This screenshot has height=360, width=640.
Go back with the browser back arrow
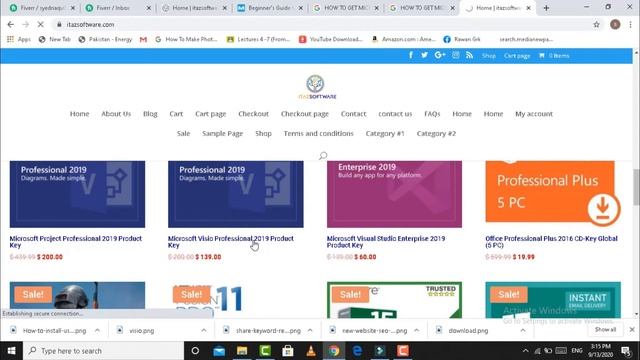point(11,24)
